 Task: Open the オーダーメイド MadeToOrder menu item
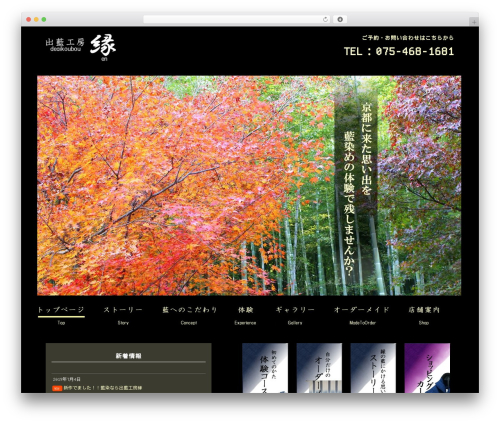(362, 315)
